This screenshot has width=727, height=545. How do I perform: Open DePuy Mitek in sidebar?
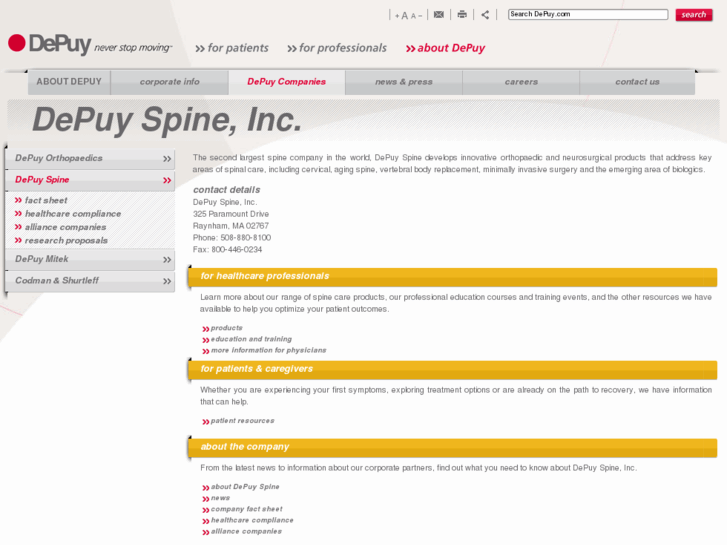click(x=42, y=259)
